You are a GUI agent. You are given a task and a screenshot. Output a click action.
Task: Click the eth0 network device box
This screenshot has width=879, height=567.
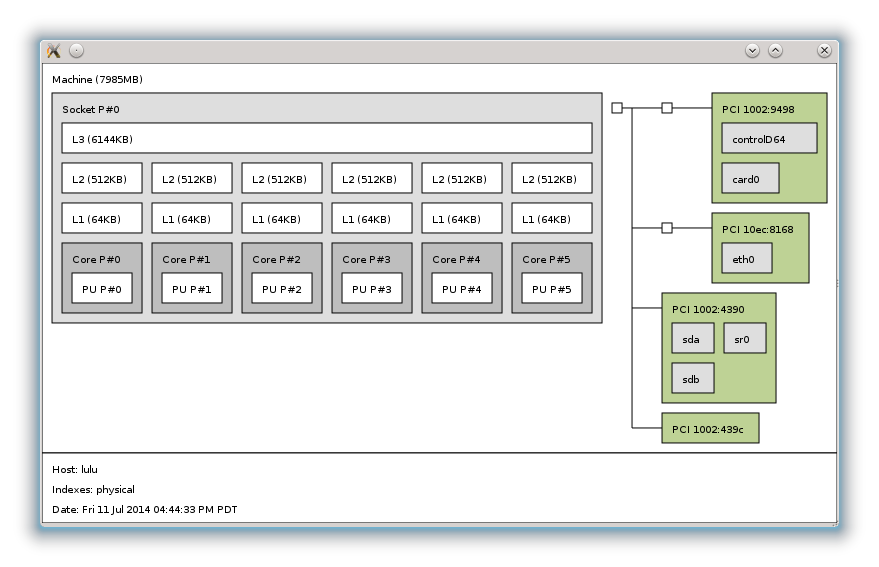point(747,258)
